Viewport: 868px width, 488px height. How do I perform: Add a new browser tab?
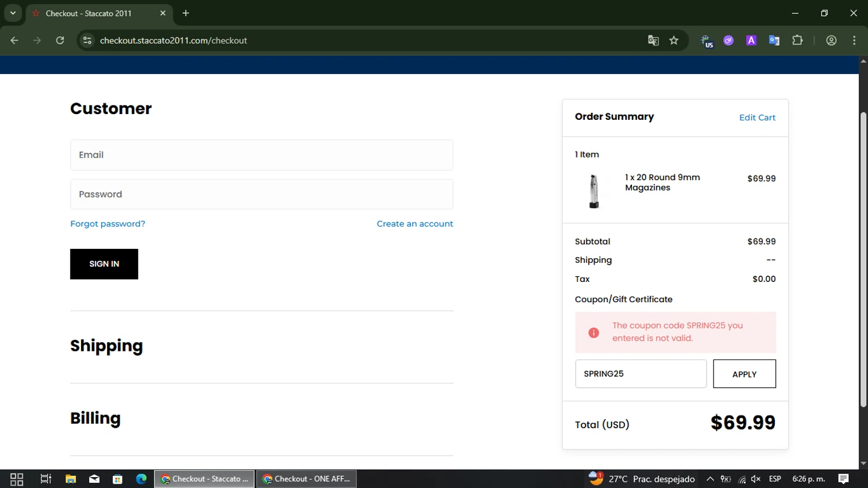(186, 13)
